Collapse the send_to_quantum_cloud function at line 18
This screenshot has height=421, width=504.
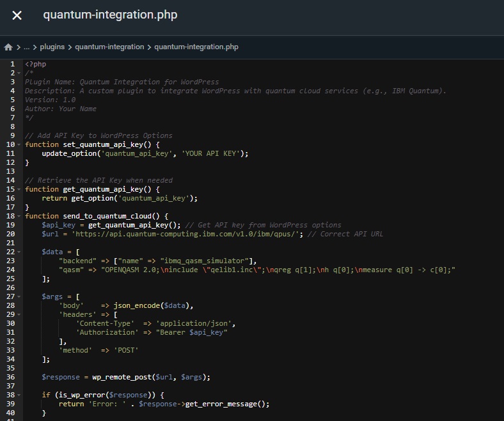(19, 217)
